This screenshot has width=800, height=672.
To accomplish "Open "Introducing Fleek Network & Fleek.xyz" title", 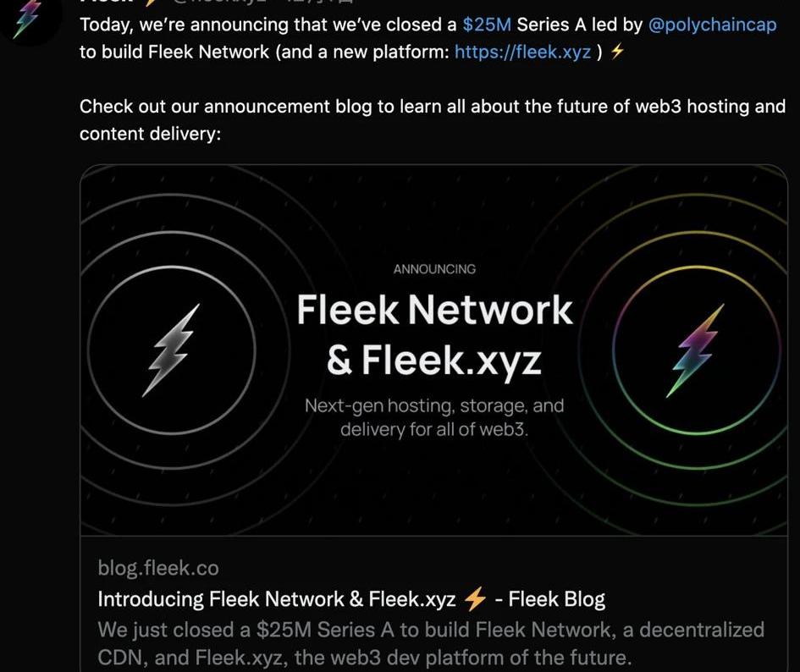I will [277, 600].
